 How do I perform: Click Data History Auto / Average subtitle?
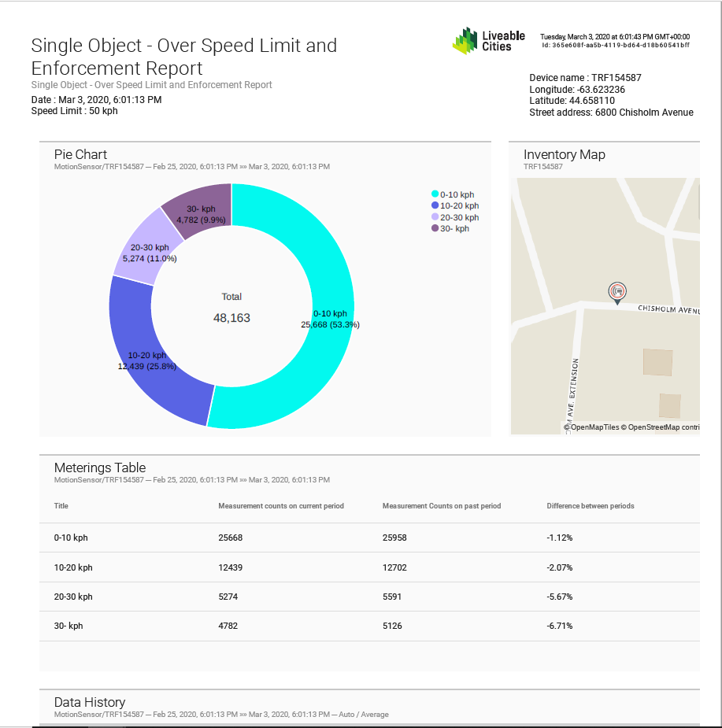click(x=221, y=715)
